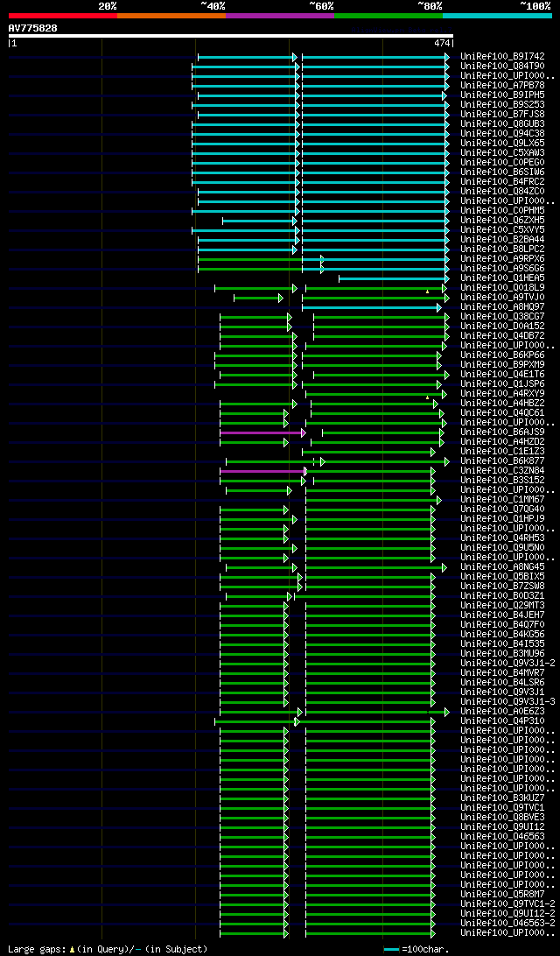Image resolution: width=560 pixels, height=956 pixels.
Task: Open hit UniRef100_B7FJS8
Action: (x=503, y=115)
